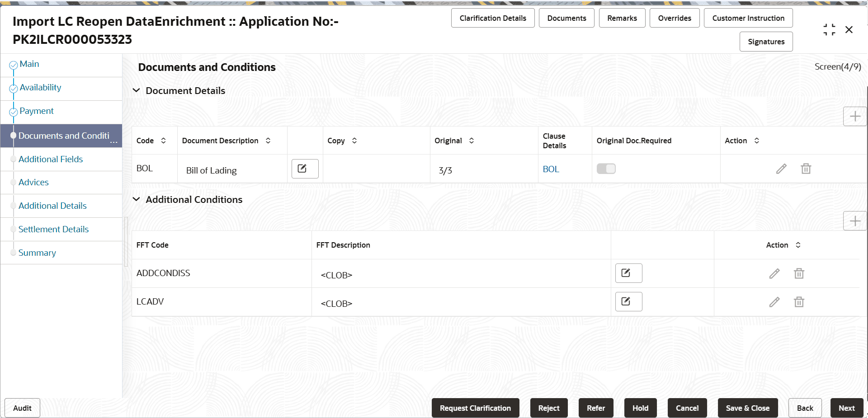Open the BOL clause details link
868x418 pixels.
551,169
